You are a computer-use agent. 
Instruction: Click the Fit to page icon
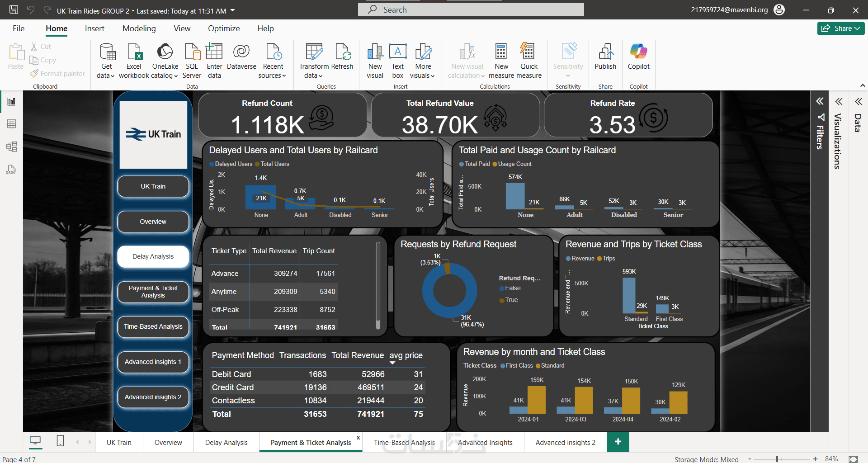[853, 459]
